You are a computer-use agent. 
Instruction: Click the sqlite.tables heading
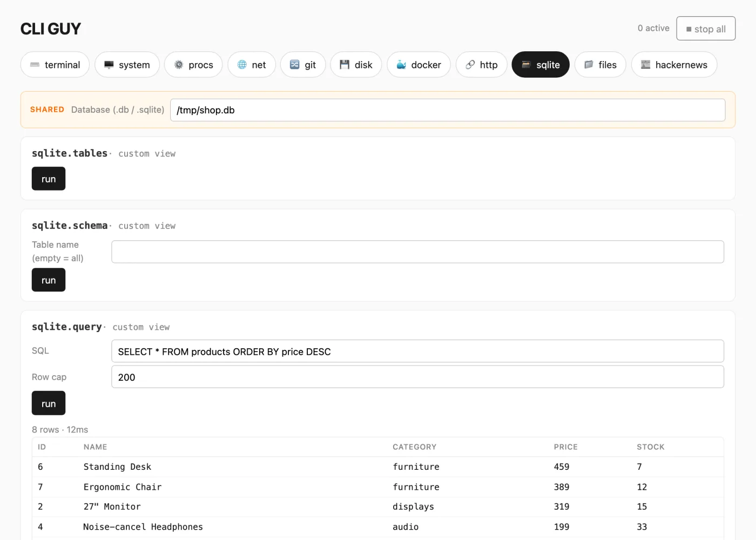tap(70, 153)
